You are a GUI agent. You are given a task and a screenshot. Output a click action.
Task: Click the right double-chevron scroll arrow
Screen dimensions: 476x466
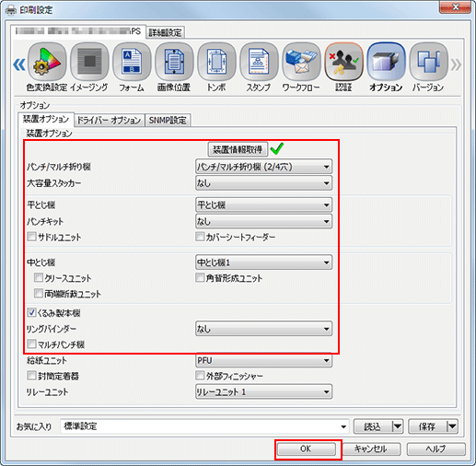pos(456,64)
